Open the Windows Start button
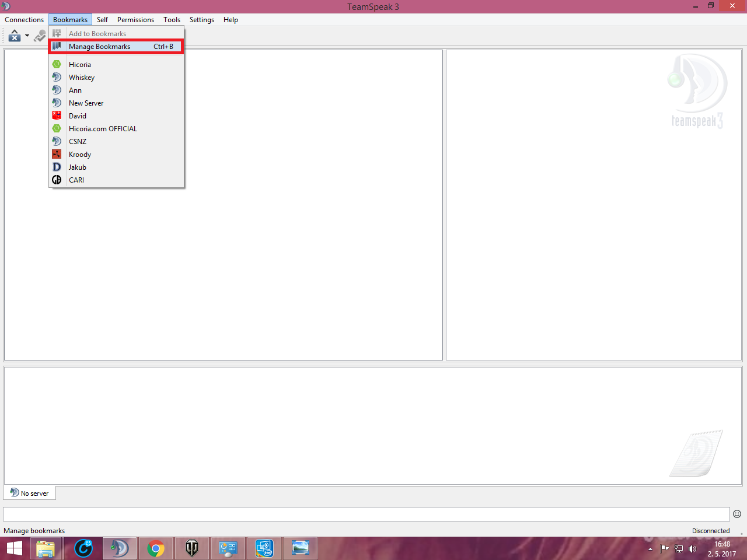Viewport: 747px width, 560px height. (x=15, y=548)
